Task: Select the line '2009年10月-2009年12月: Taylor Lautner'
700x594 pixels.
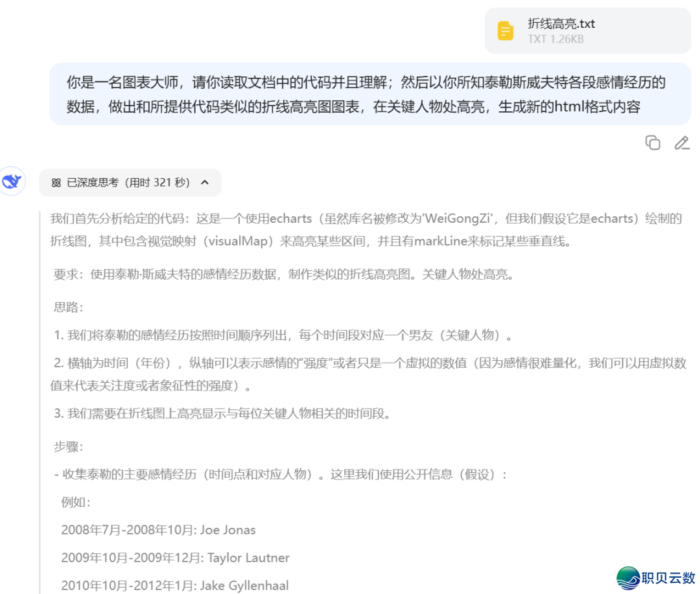Action: click(x=176, y=558)
